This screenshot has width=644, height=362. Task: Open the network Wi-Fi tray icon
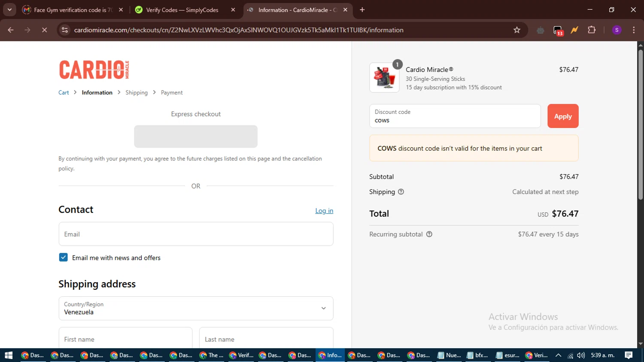[570, 355]
